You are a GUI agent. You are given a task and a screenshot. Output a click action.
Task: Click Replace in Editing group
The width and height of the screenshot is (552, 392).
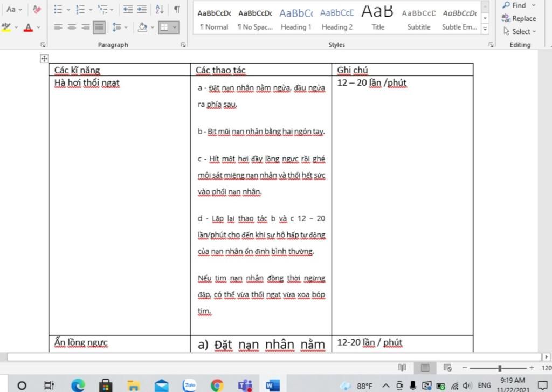519,18
